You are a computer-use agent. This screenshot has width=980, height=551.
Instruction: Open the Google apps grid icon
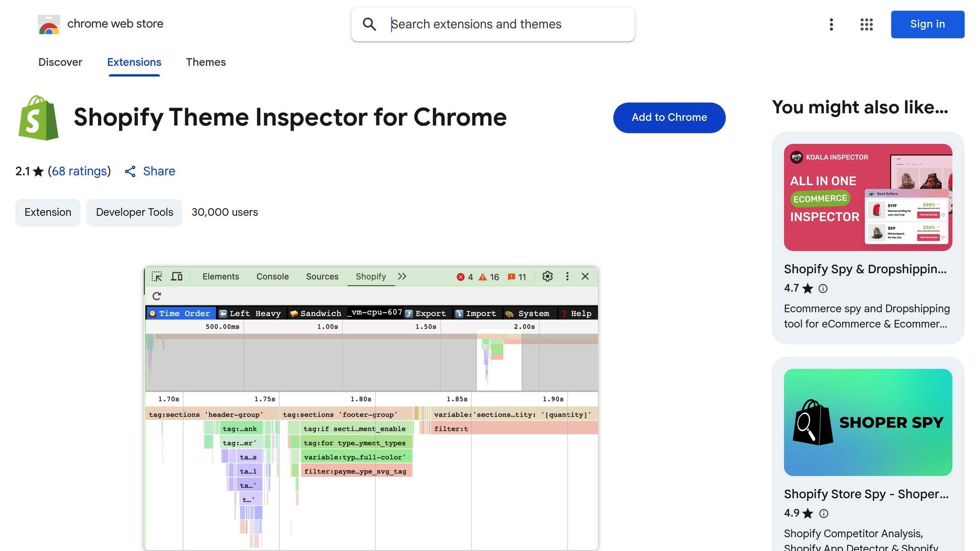(x=866, y=24)
